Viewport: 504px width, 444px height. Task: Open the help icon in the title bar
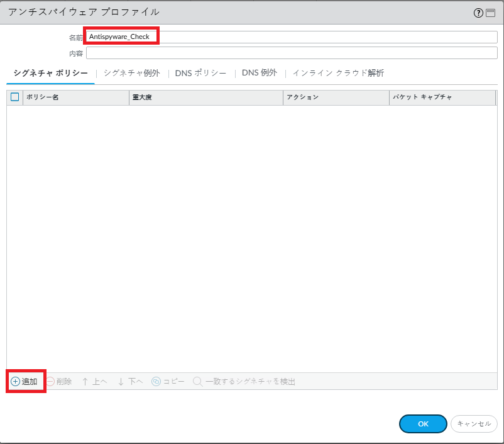478,13
